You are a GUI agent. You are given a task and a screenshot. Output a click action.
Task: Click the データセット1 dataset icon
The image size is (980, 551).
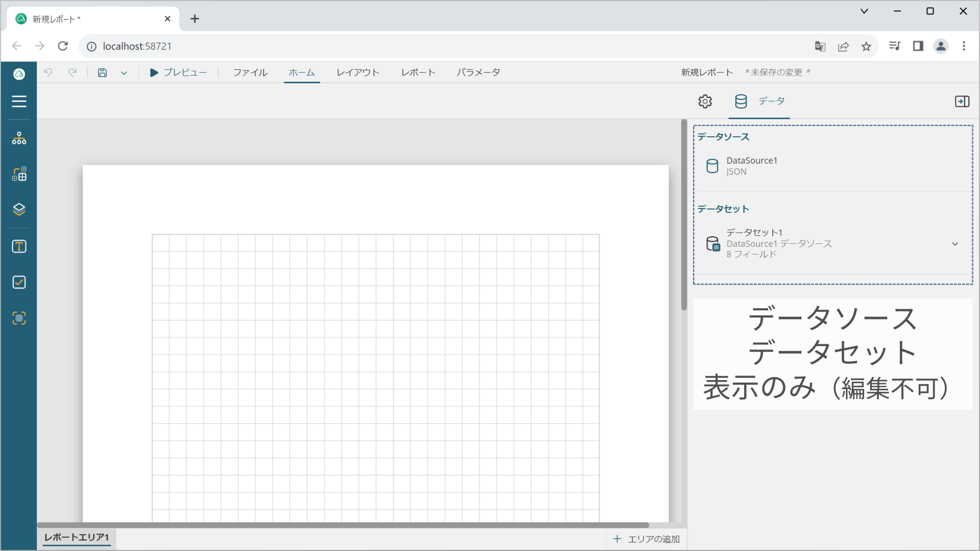tap(713, 244)
